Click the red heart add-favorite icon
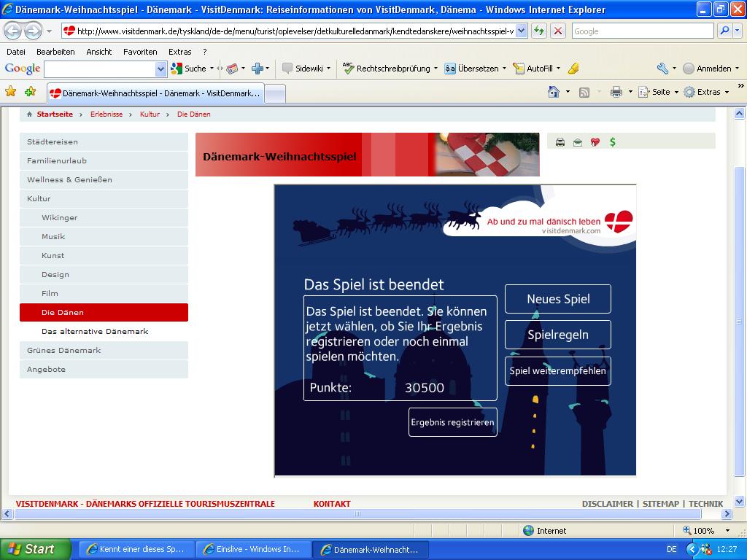The image size is (747, 560). 595,142
